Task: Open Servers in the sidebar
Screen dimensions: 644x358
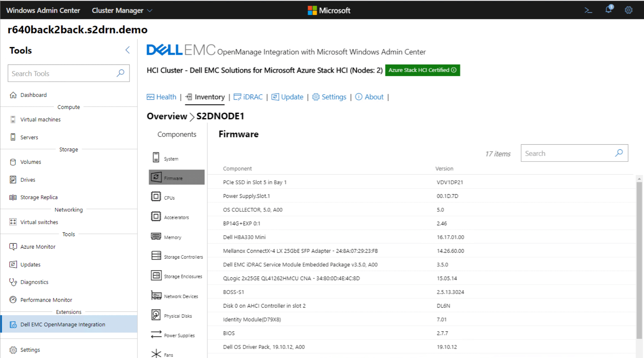Action: click(69, 137)
